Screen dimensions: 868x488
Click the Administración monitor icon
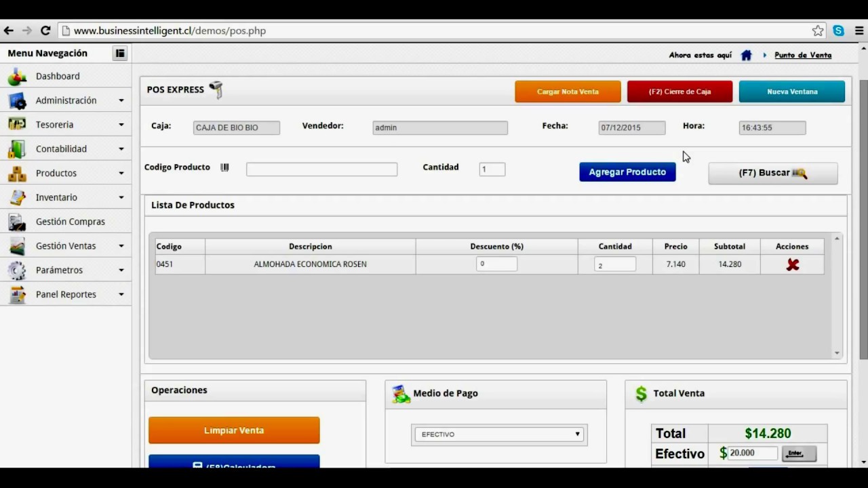click(x=17, y=100)
